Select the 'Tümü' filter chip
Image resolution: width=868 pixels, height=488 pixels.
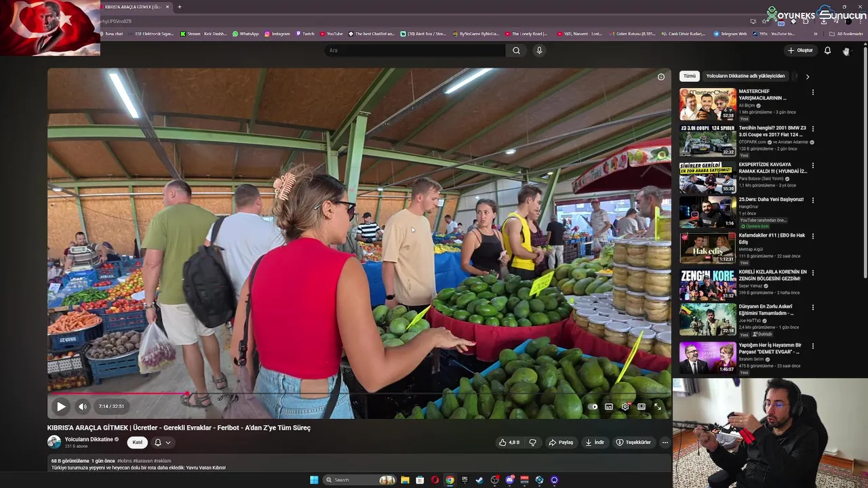689,76
